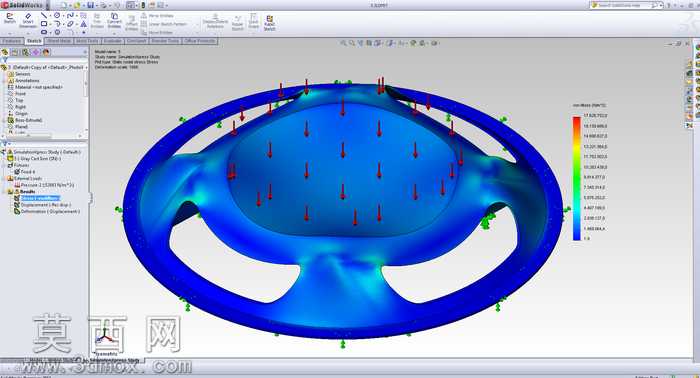The width and height of the screenshot is (700, 378).
Task: Select the Corner Rectangle tool
Action: (x=44, y=24)
